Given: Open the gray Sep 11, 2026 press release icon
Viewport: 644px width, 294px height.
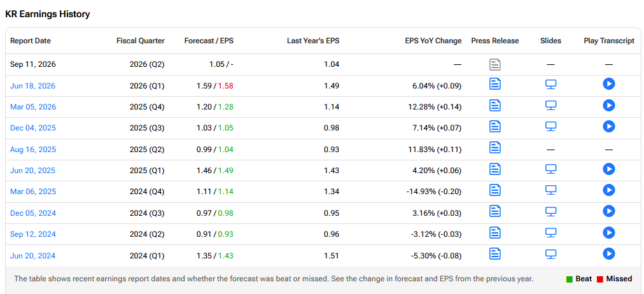Looking at the screenshot, I should (495, 64).
